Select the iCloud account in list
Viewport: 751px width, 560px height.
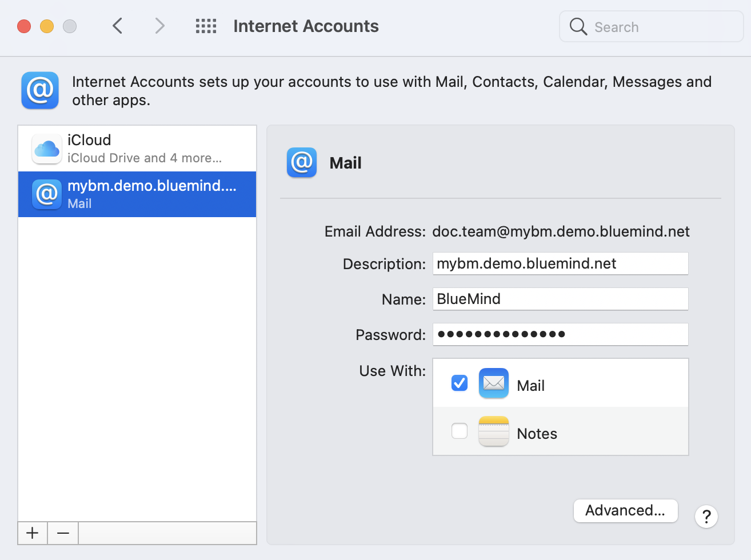tap(137, 149)
